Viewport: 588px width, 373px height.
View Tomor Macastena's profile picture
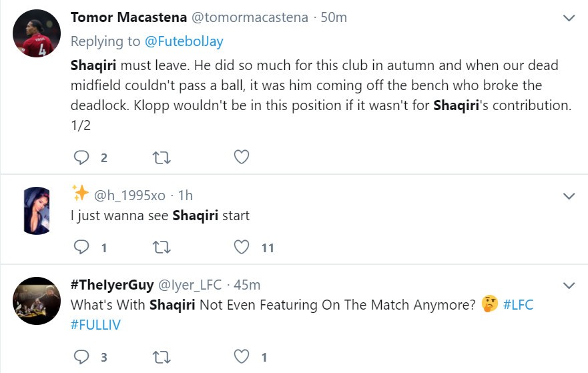tap(37, 34)
